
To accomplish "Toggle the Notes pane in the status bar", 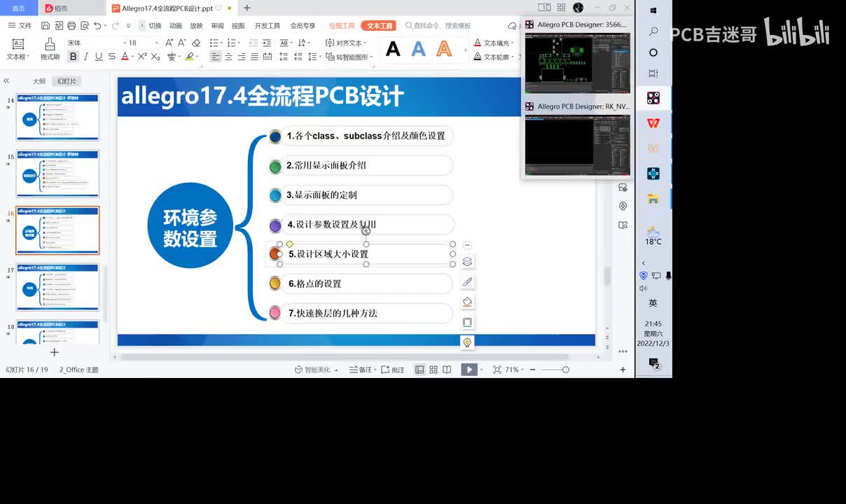I will (360, 370).
